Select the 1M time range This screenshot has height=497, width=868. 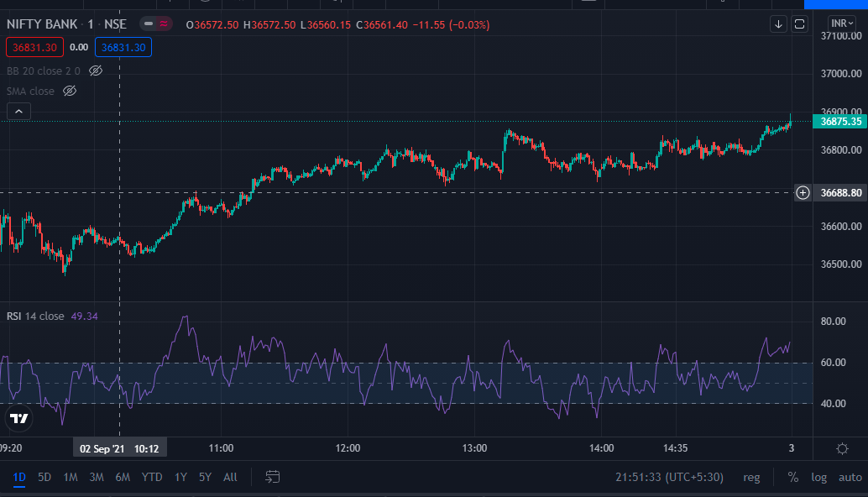pyautogui.click(x=71, y=477)
